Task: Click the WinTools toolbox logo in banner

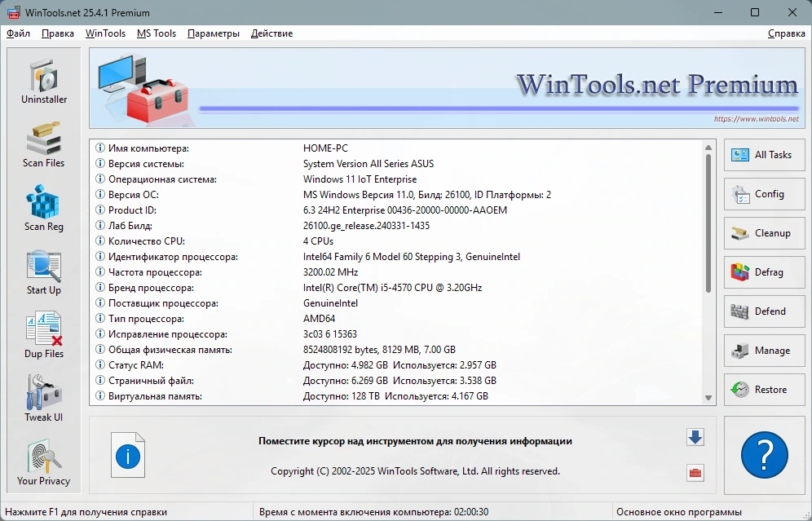Action: pyautogui.click(x=143, y=89)
